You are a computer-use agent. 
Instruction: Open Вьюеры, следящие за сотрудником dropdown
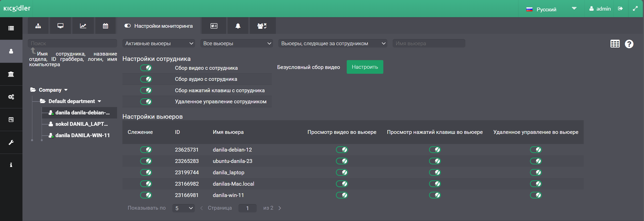tap(333, 43)
